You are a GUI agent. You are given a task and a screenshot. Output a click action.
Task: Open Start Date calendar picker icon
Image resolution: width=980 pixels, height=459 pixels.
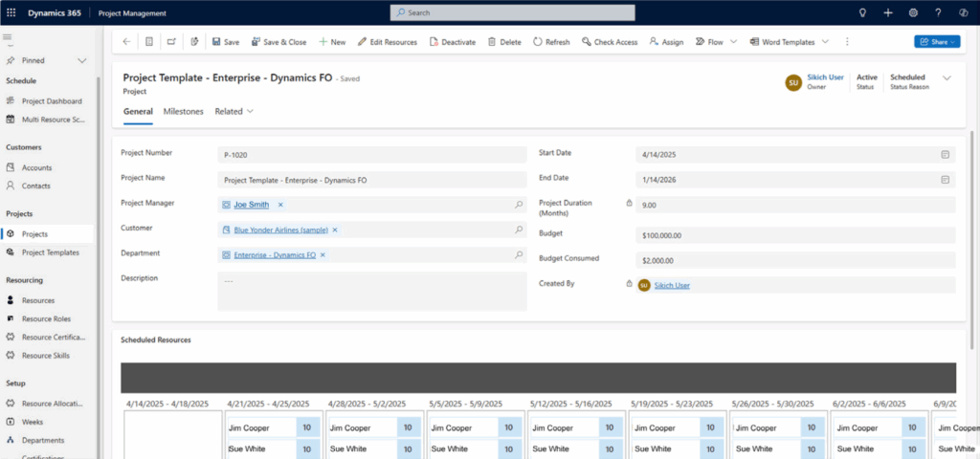pyautogui.click(x=945, y=154)
